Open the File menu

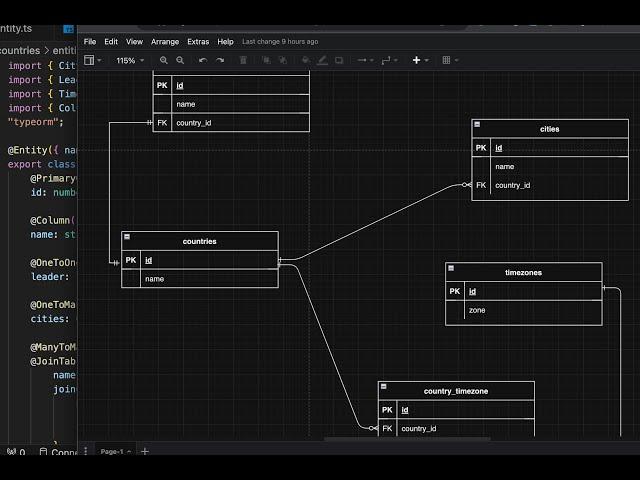(x=90, y=42)
